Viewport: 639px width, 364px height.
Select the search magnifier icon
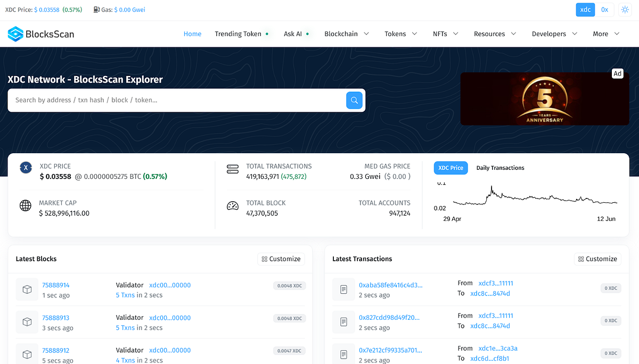click(x=354, y=100)
